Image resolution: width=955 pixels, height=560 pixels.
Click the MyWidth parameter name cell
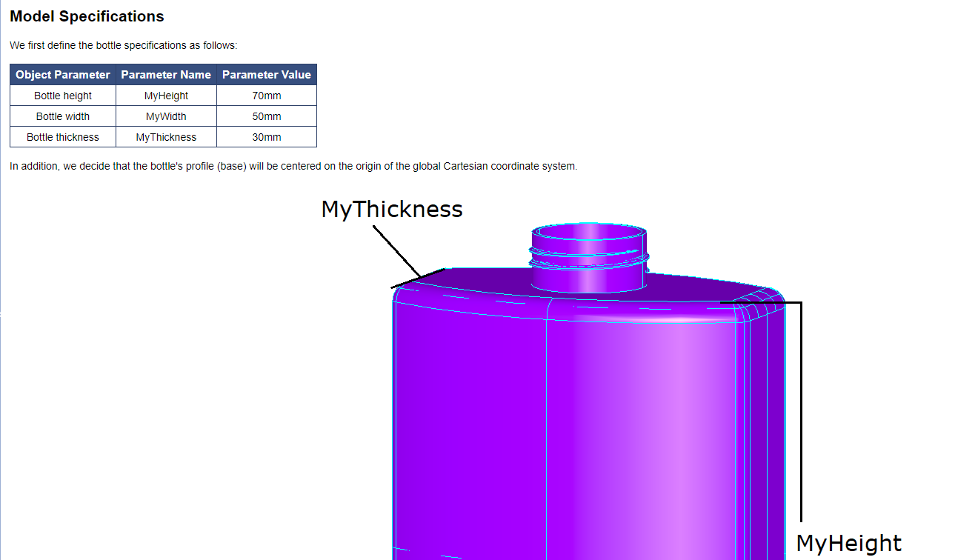click(166, 116)
